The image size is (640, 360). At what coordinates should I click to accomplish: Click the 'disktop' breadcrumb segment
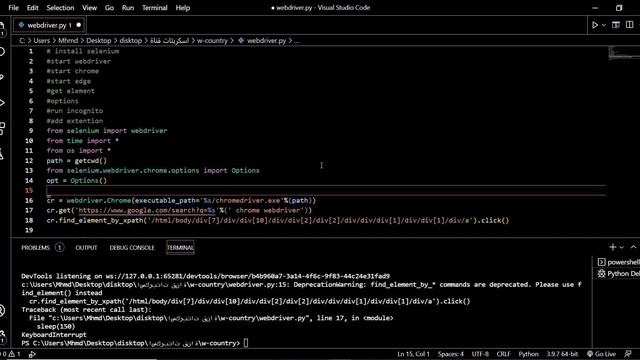coord(131,41)
